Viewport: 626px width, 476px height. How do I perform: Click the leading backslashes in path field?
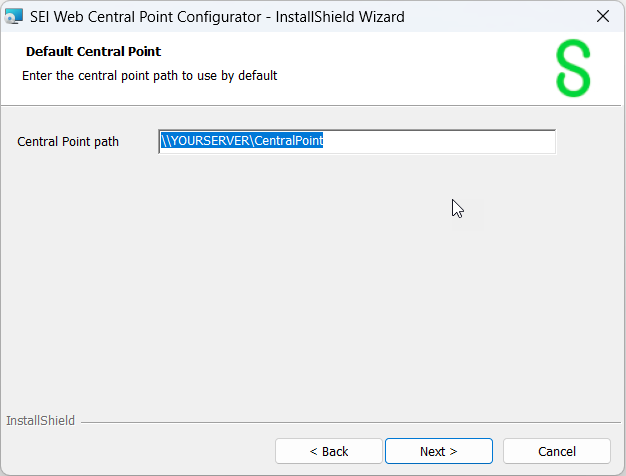tap(166, 142)
